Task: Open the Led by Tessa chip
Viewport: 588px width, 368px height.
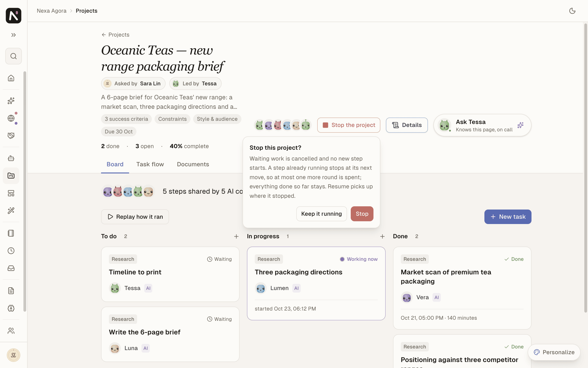Action: point(195,83)
